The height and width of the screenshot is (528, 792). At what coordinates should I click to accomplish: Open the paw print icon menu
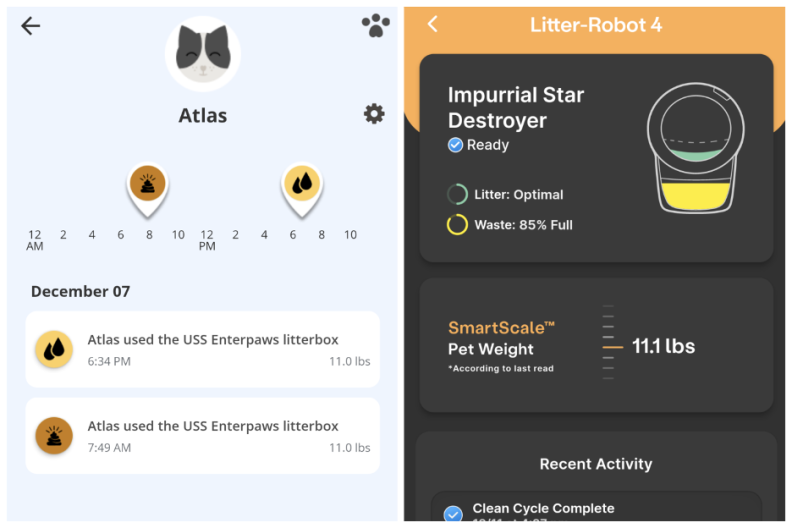coord(375,25)
